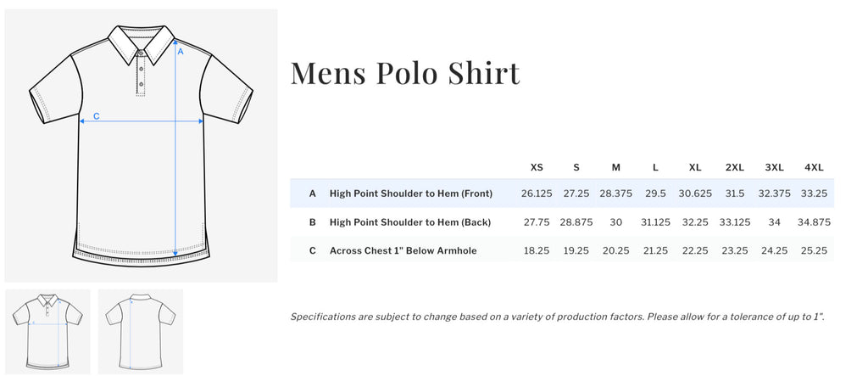The image size is (868, 376).
Task: Click the blue C label on diagram
Action: coord(96,116)
